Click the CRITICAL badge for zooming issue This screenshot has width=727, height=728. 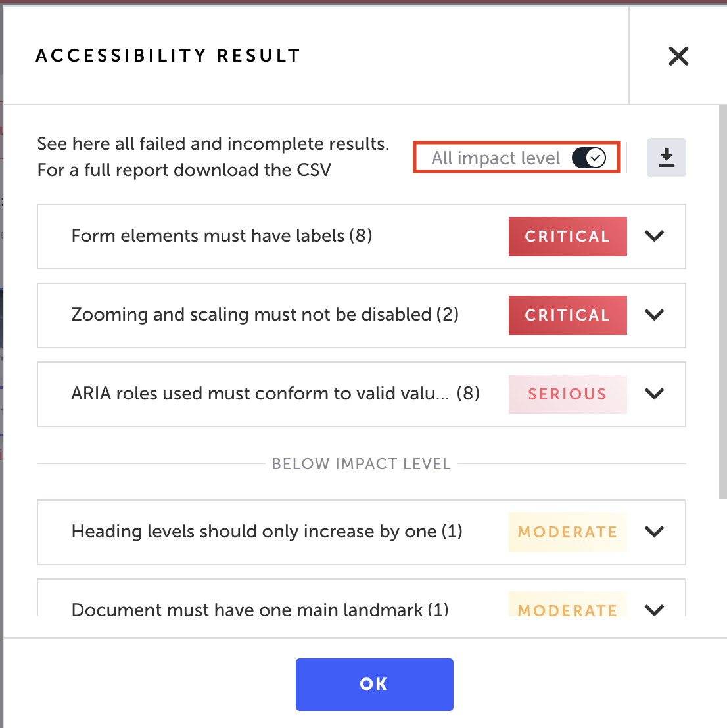[567, 315]
